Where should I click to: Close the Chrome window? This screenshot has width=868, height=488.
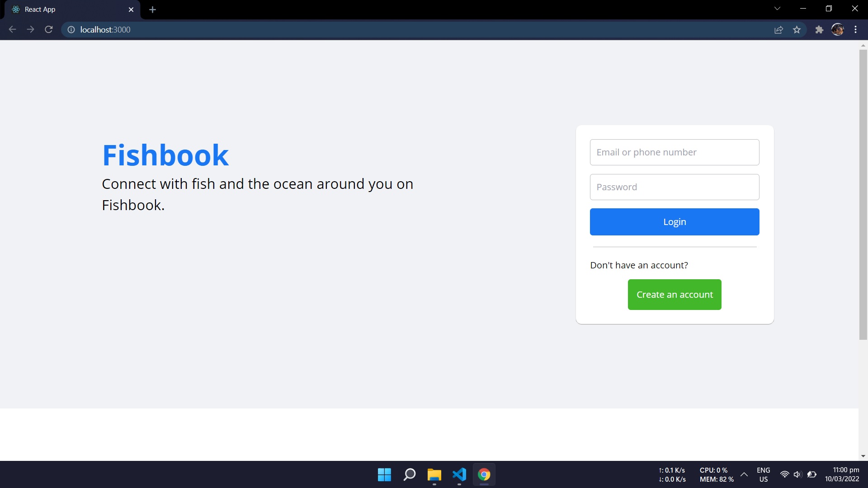click(854, 9)
